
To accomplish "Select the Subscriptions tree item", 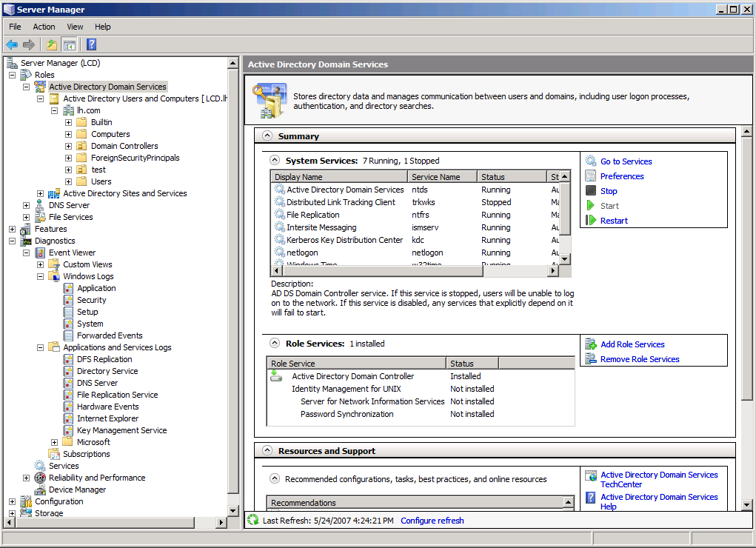I will click(87, 455).
